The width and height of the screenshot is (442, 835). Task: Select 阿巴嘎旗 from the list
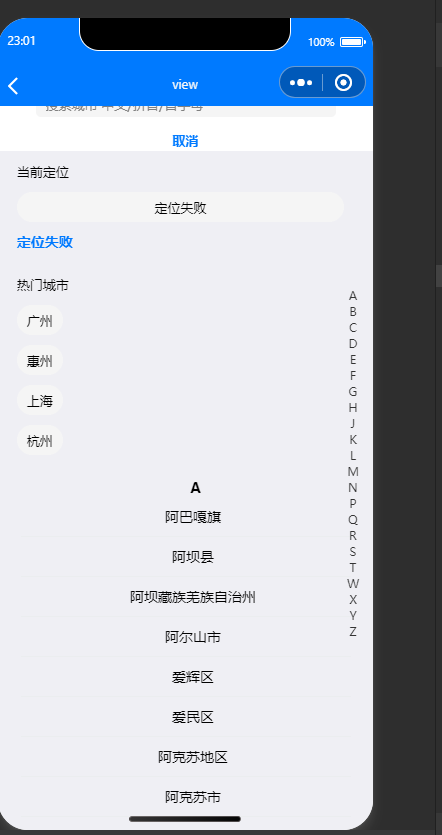(x=193, y=517)
